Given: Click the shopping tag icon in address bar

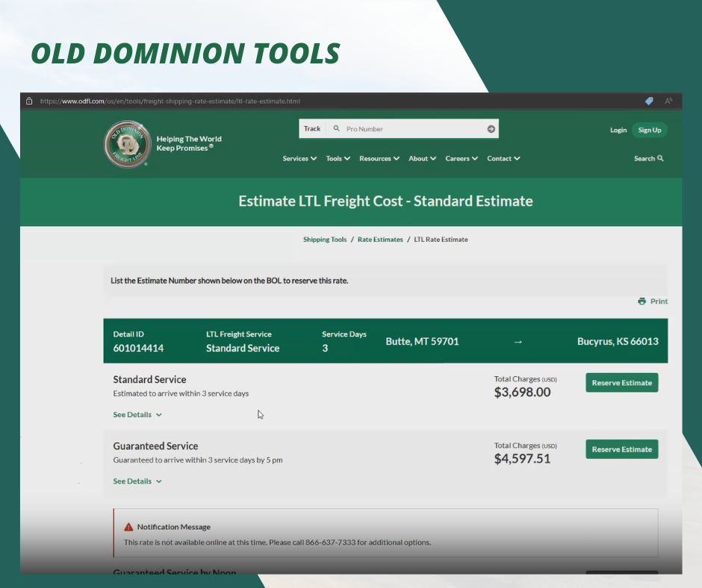Looking at the screenshot, I should [x=649, y=101].
